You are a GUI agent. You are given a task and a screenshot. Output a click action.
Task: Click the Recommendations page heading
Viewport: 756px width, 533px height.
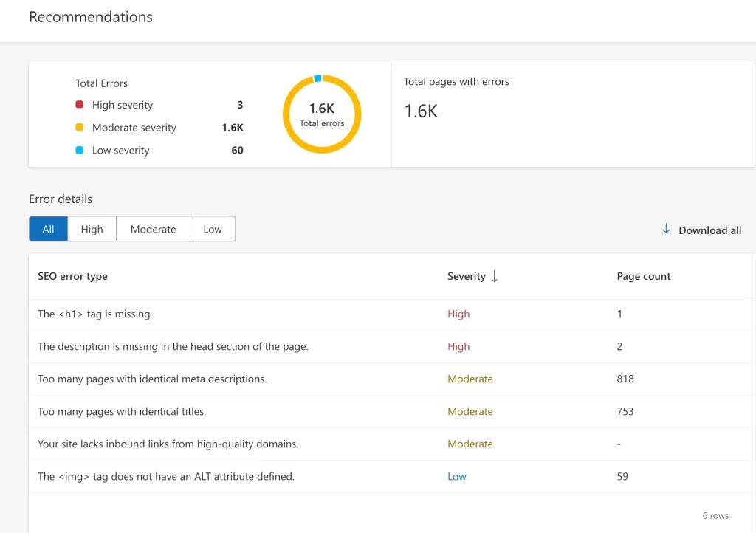91,17
